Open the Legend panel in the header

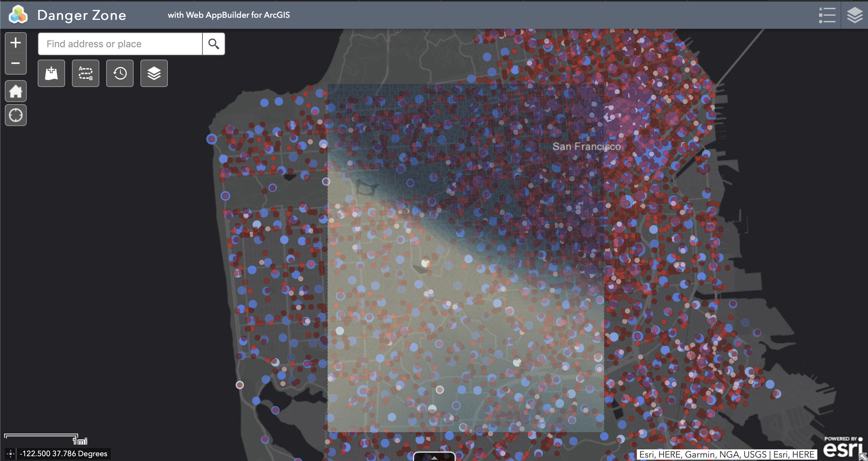[827, 15]
